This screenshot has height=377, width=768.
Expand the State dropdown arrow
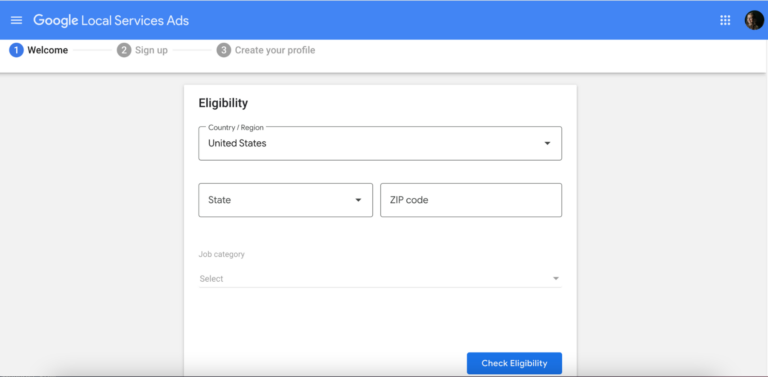[x=358, y=200]
